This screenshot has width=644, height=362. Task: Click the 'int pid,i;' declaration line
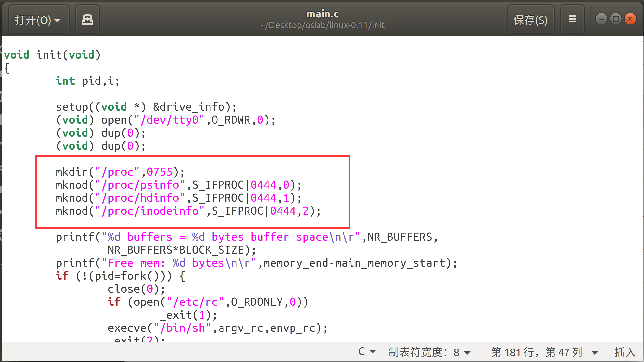pyautogui.click(x=88, y=81)
